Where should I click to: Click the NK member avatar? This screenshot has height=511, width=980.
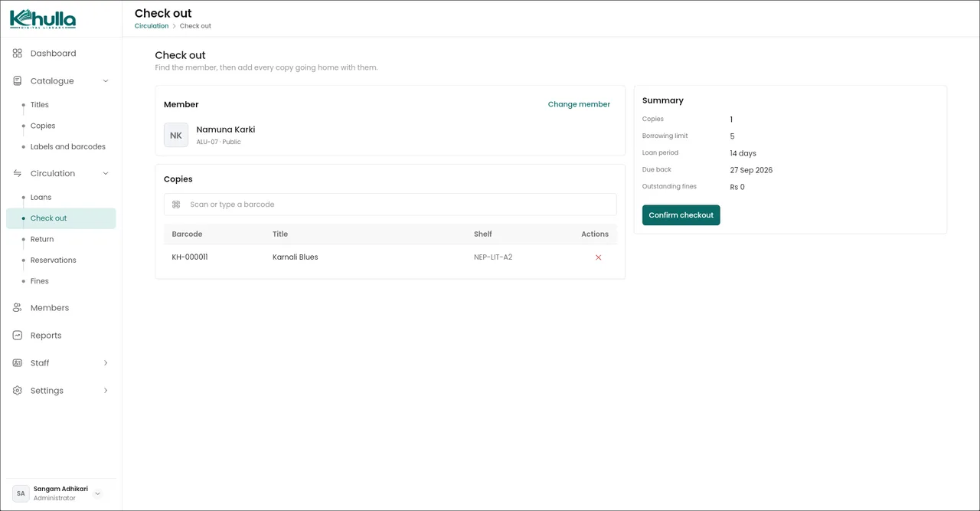(176, 135)
